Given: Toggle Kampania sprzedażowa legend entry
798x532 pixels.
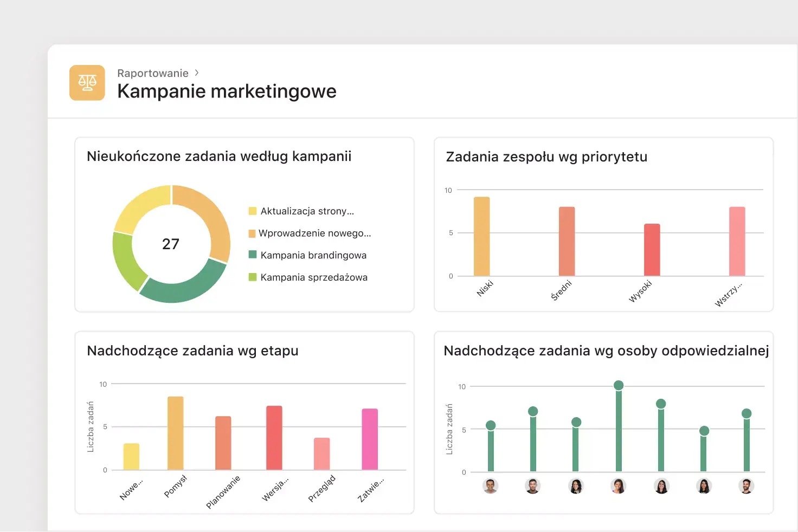Looking at the screenshot, I should click(x=314, y=277).
